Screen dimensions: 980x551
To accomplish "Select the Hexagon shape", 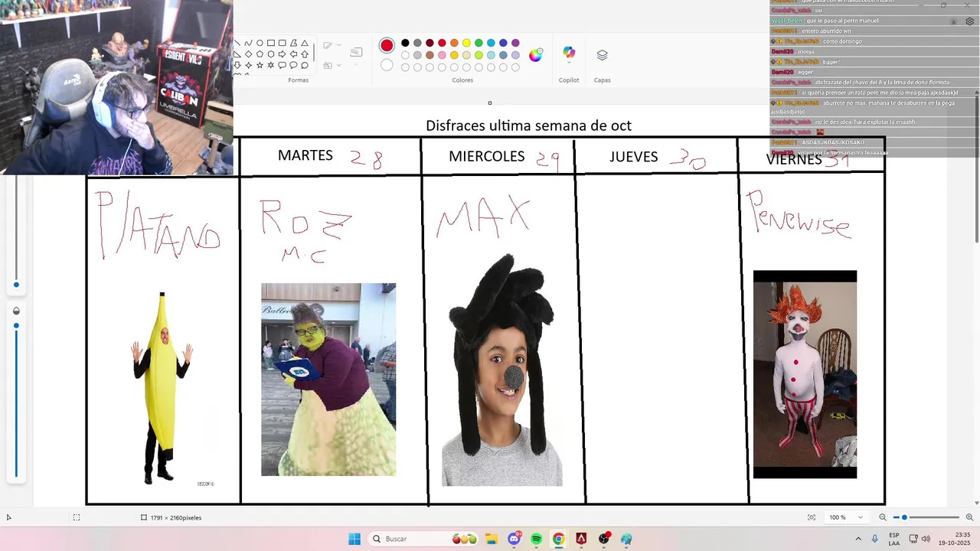I will (271, 54).
